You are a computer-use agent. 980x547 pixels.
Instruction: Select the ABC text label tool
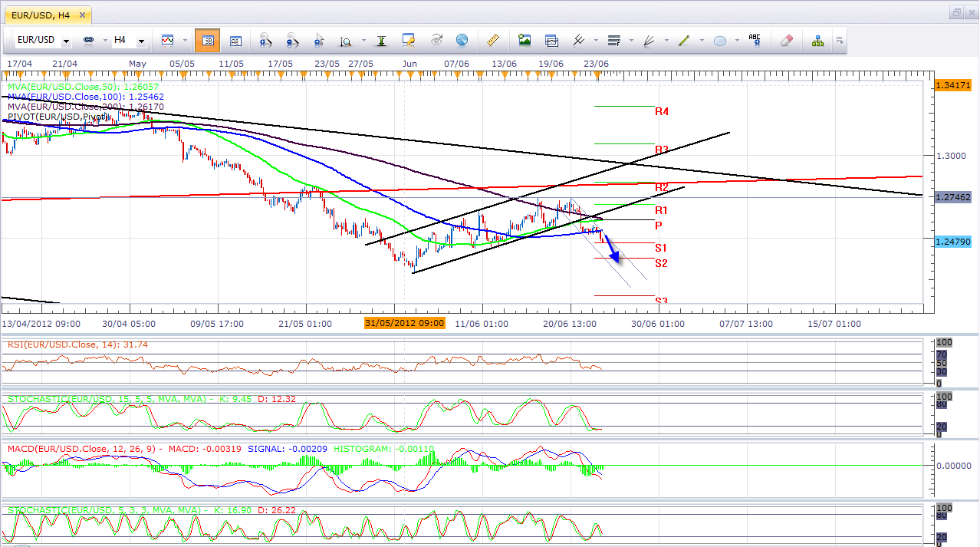tap(755, 40)
